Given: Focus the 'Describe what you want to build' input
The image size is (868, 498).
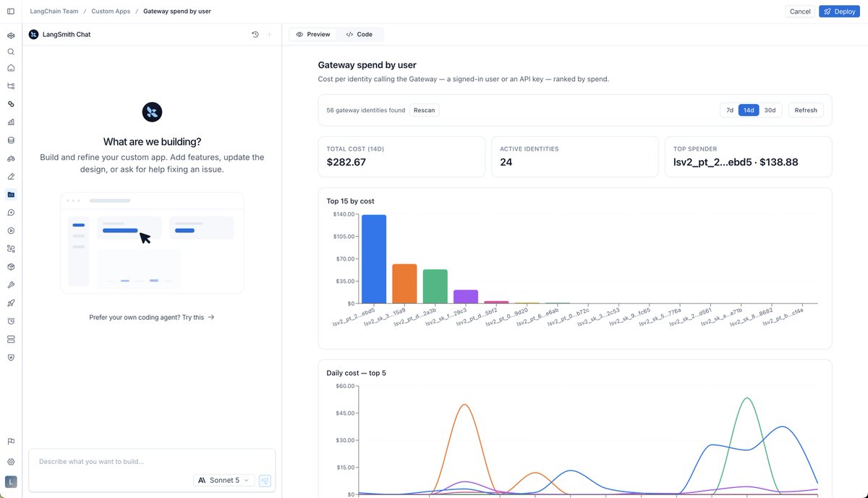Looking at the screenshot, I should pos(152,461).
